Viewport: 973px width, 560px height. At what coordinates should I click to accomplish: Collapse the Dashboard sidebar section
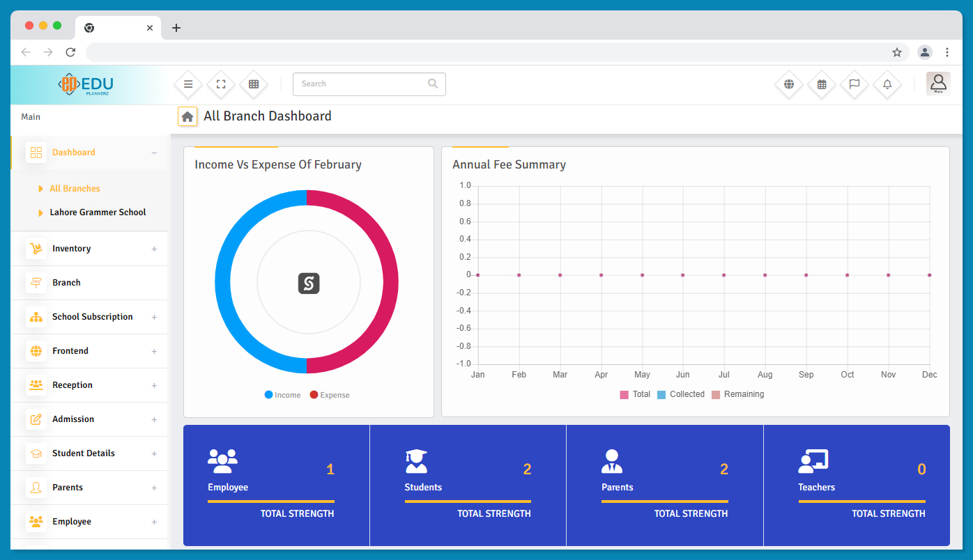tap(154, 153)
